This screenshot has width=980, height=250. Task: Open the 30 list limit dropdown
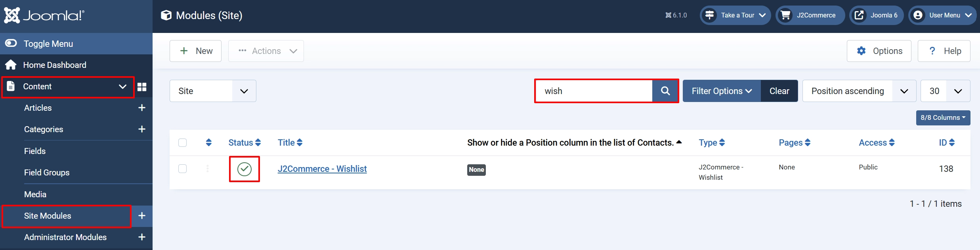pyautogui.click(x=945, y=91)
